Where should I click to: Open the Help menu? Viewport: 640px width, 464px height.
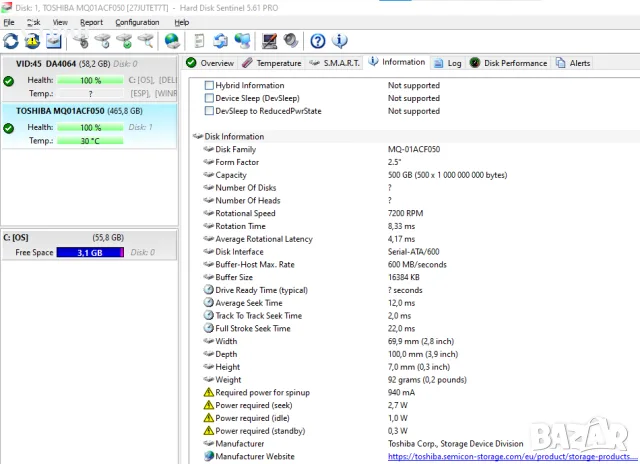coord(182,22)
